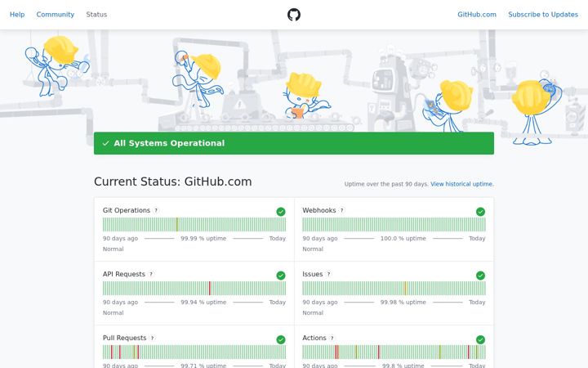Click the GitHub Octocat logo
Image resolution: width=588 pixels, height=368 pixels.
click(294, 15)
